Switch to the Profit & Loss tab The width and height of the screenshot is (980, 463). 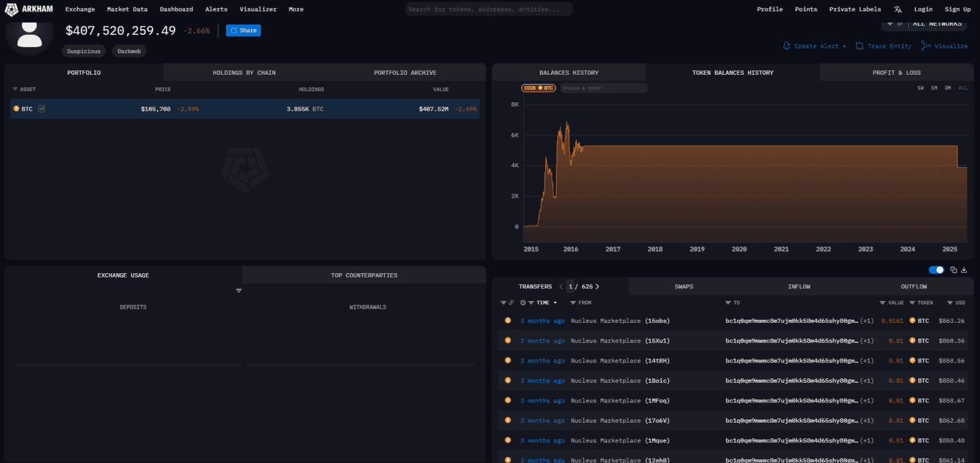(896, 73)
